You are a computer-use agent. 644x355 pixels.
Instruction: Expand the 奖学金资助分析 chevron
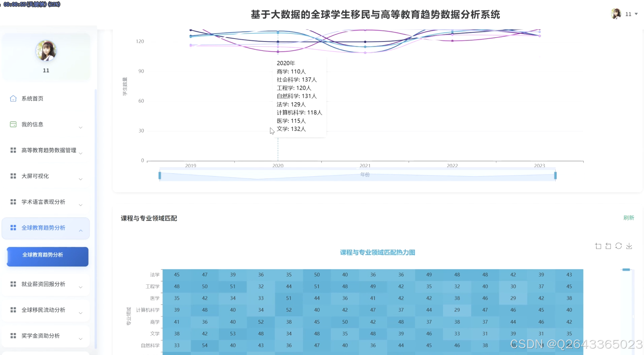(80, 339)
